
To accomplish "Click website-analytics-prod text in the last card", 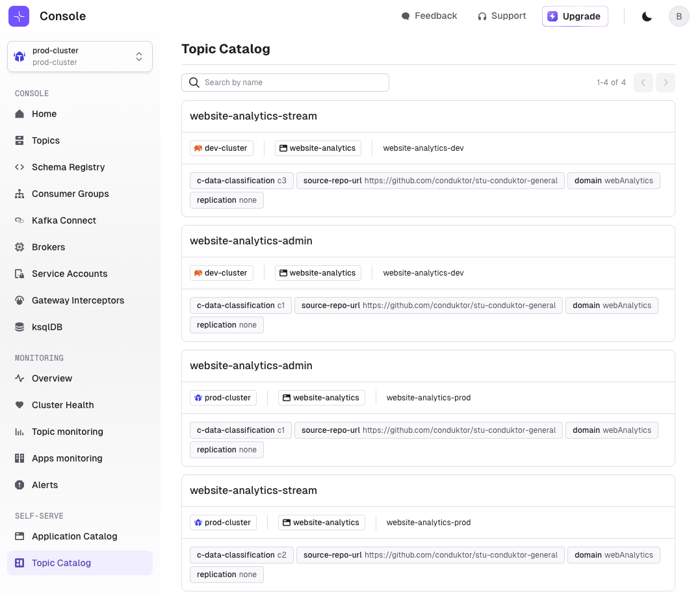I will click(428, 523).
